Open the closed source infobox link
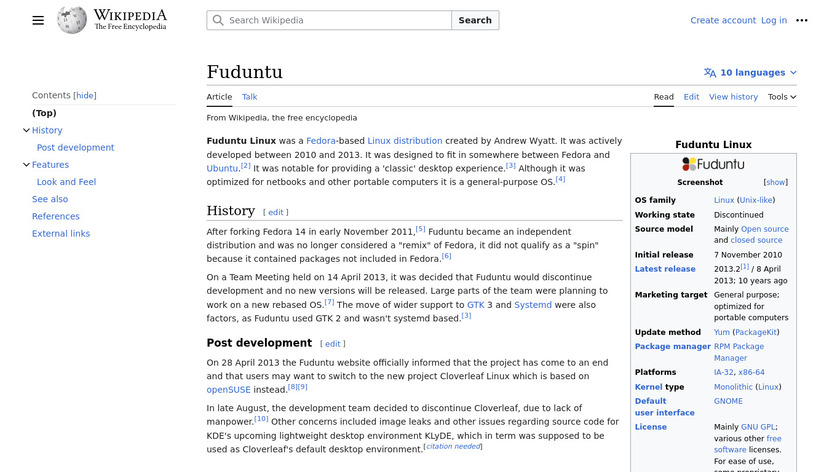Screen dimensions: 840x472 [x=756, y=240]
